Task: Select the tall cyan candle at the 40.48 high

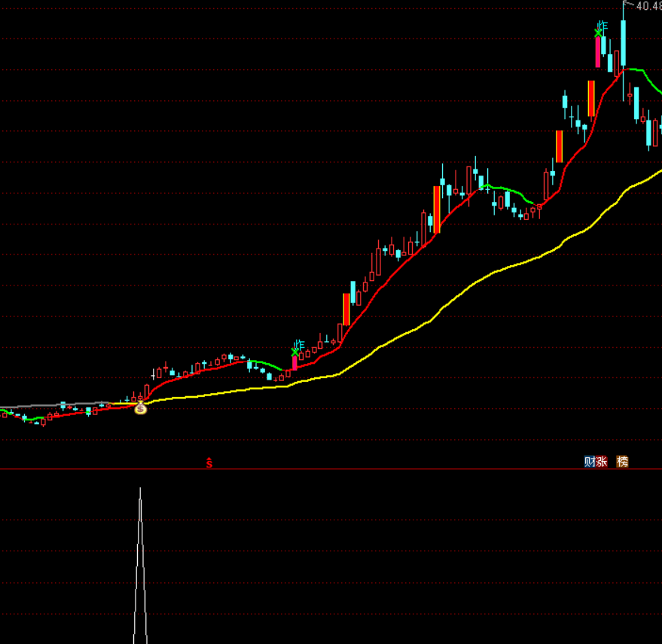Action: click(623, 42)
